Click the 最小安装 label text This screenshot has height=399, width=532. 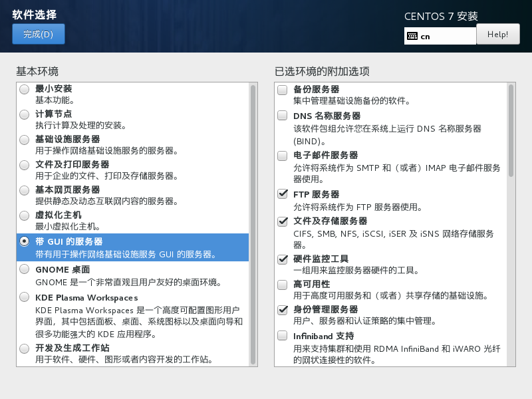(x=54, y=89)
